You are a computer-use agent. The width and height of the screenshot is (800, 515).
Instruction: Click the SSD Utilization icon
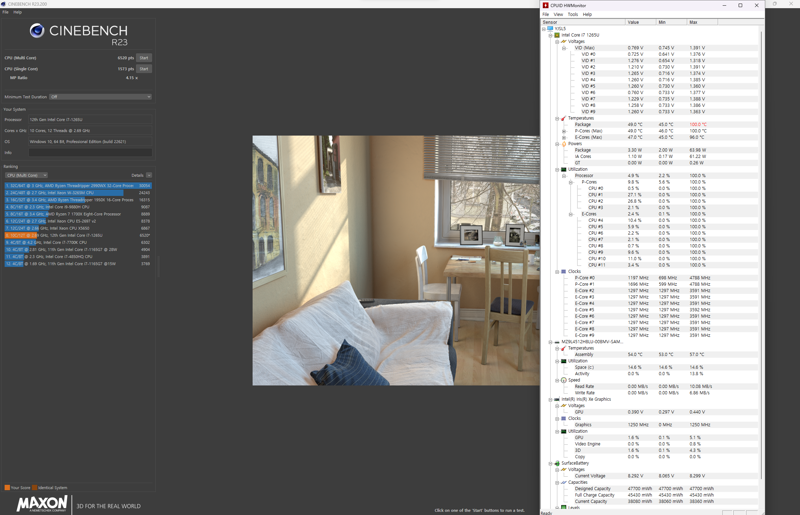(564, 361)
